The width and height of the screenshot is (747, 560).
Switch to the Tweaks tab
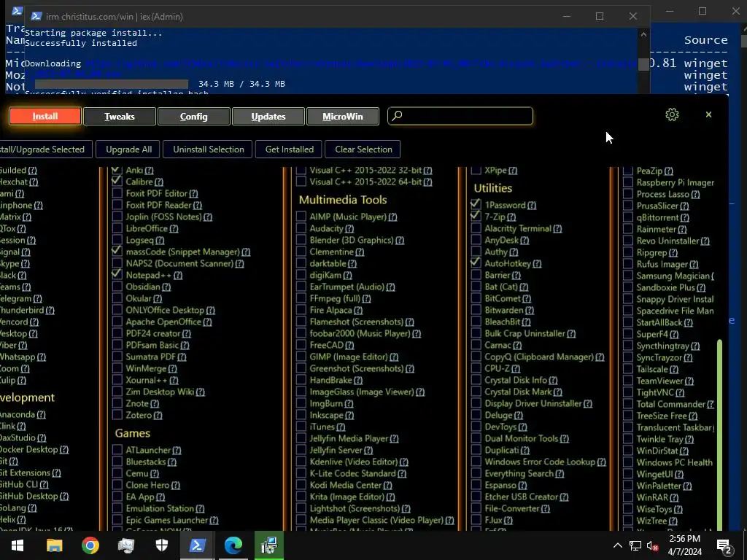click(120, 116)
